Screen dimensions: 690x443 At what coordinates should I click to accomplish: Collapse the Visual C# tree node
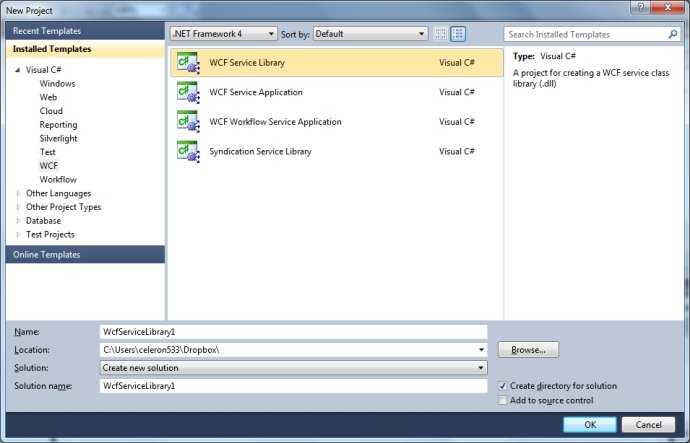coord(18,70)
